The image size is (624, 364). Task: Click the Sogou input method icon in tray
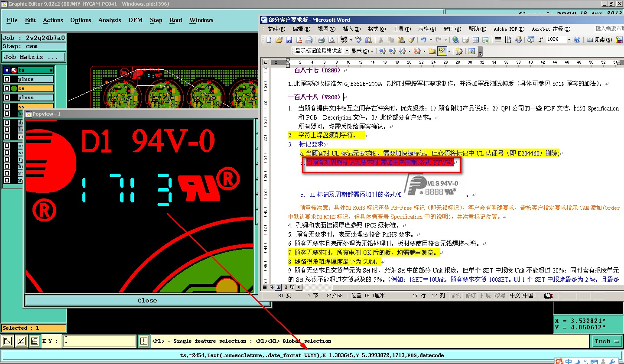559,361
